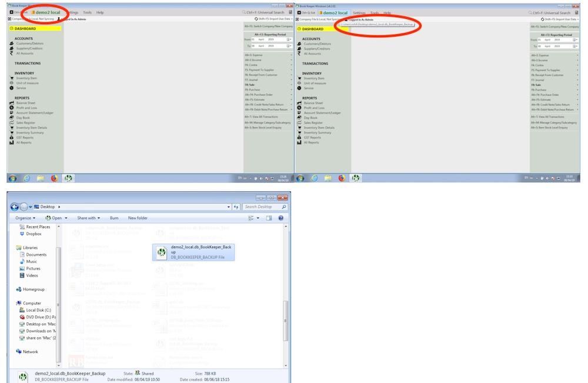The width and height of the screenshot is (588, 383).
Task: Select Documents under Libraries in Explorer
Action: point(36,254)
